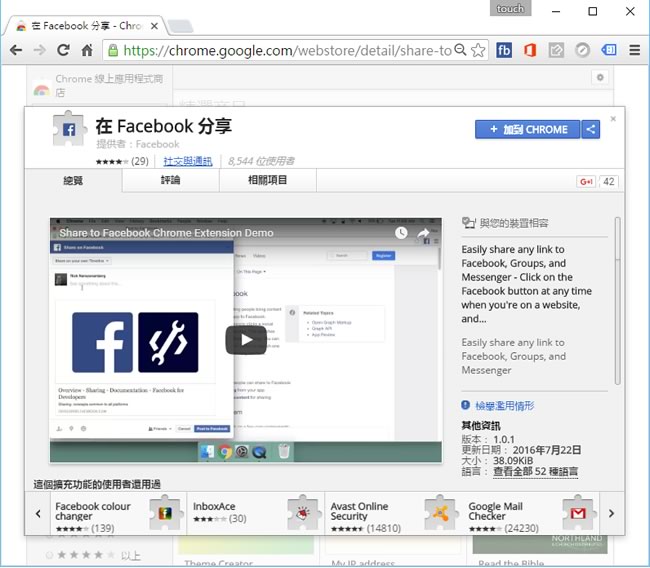Open a new browser tab
The height and width of the screenshot is (568, 650).
(181, 27)
